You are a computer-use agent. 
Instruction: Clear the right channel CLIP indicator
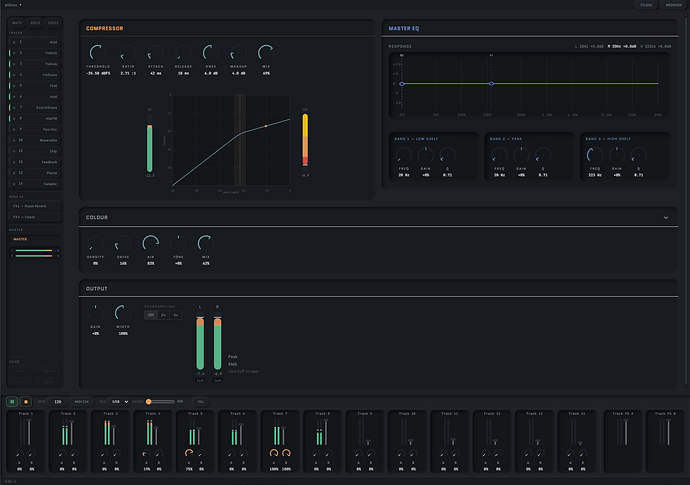(217, 380)
